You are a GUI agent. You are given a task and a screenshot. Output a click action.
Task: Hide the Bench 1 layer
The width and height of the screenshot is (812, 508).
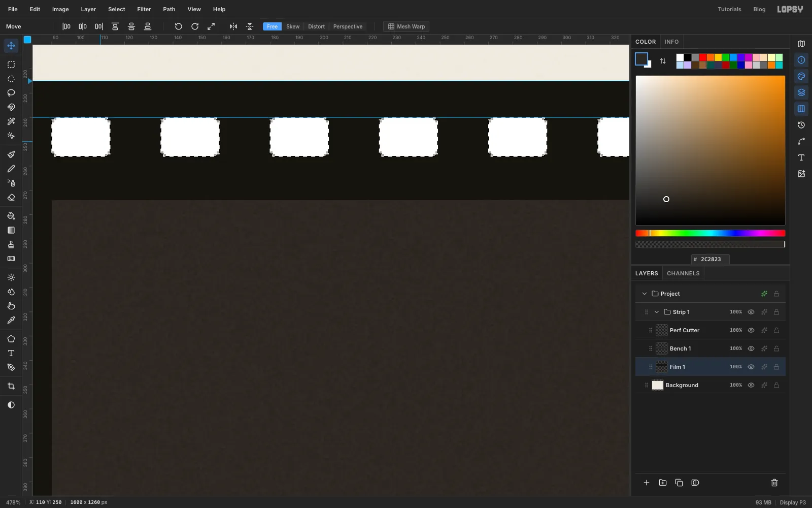click(x=751, y=348)
